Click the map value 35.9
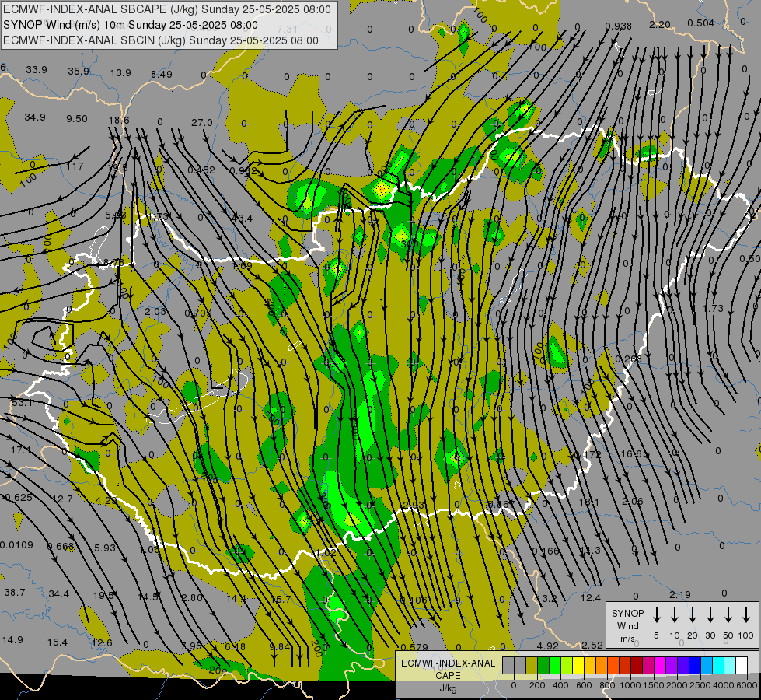This screenshot has width=761, height=700. (x=79, y=72)
